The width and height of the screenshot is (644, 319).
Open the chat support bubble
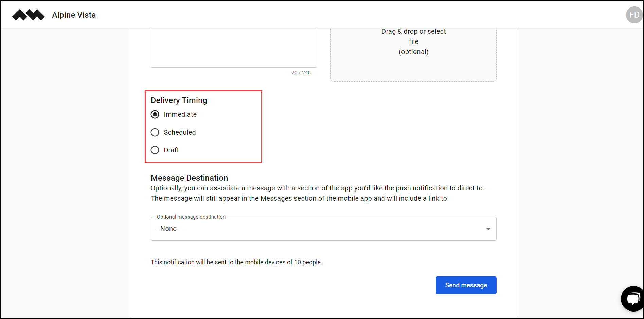(x=632, y=299)
